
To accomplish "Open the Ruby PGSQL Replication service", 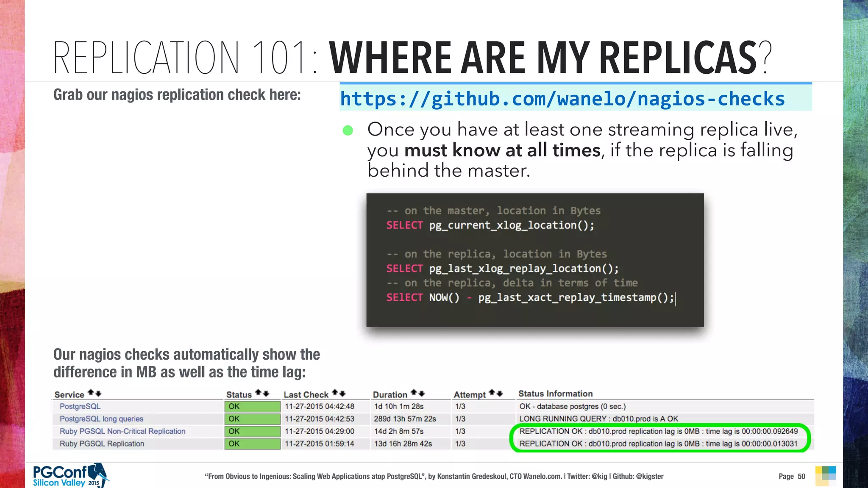I will click(x=102, y=444).
